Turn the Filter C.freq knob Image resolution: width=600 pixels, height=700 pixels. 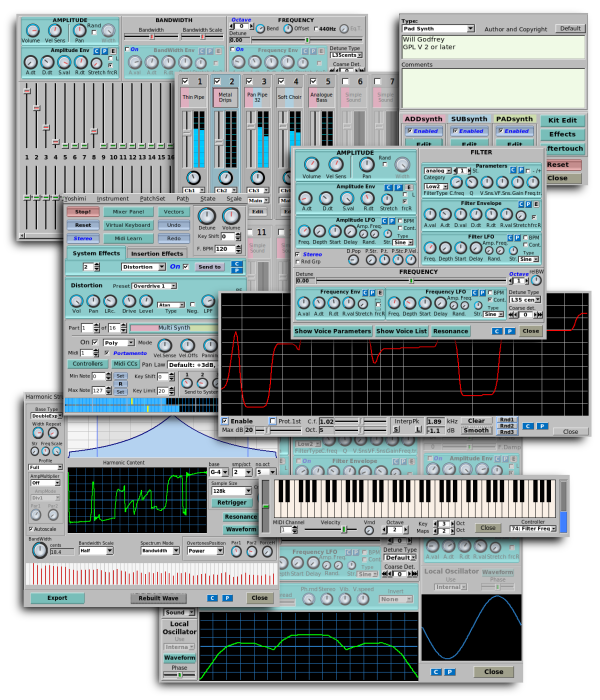coord(456,182)
